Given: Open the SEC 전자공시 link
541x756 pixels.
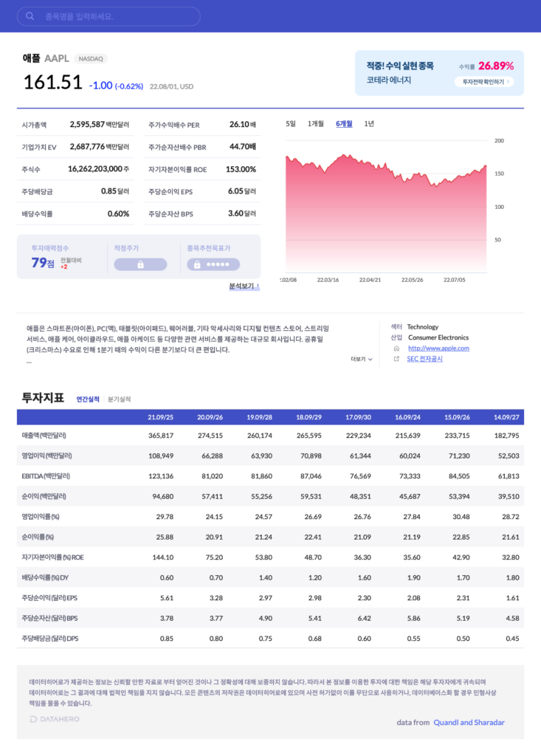Looking at the screenshot, I should (x=424, y=359).
